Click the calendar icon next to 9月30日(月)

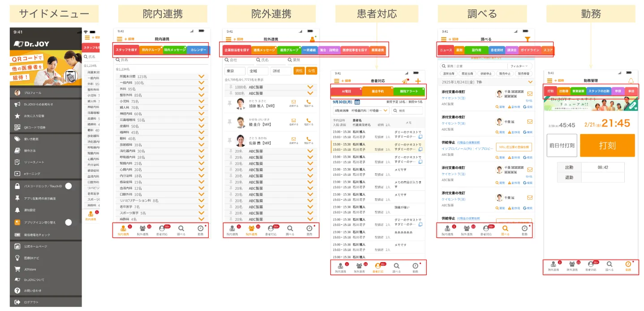pos(357,102)
